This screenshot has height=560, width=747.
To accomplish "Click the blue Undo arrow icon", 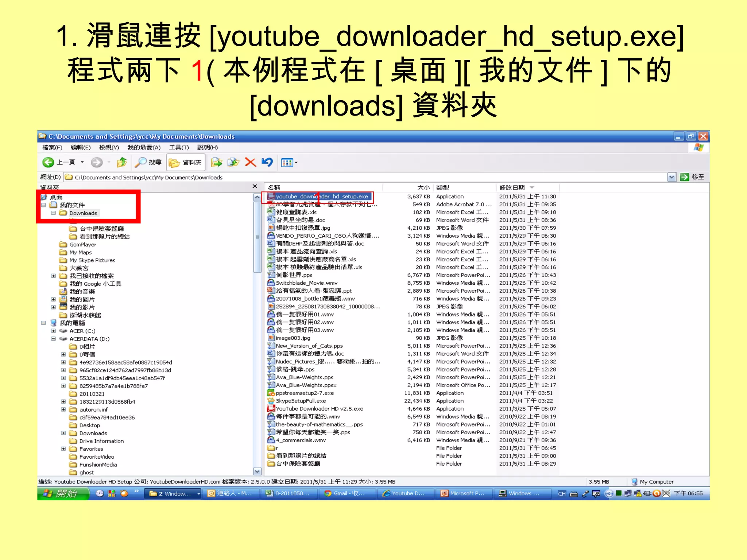I will 267,162.
